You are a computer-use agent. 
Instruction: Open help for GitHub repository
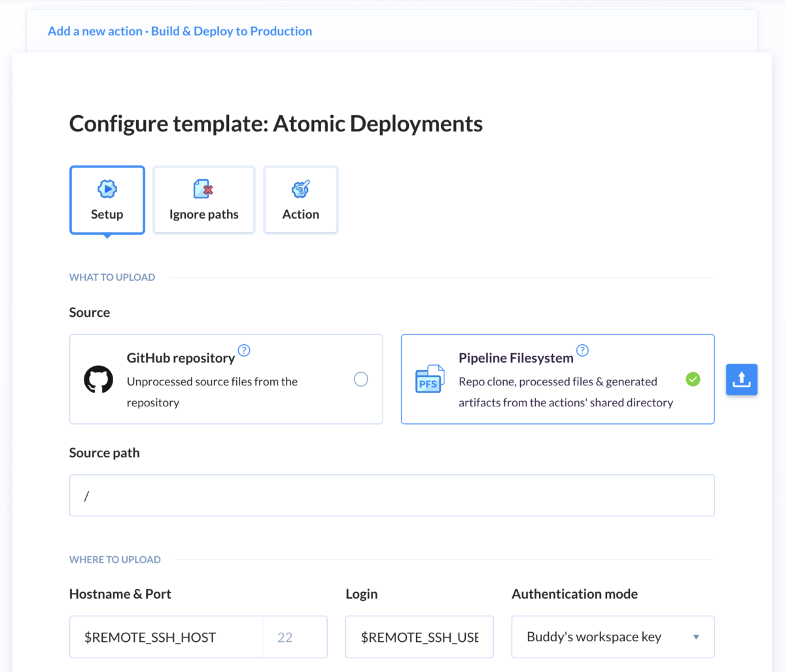(x=244, y=350)
